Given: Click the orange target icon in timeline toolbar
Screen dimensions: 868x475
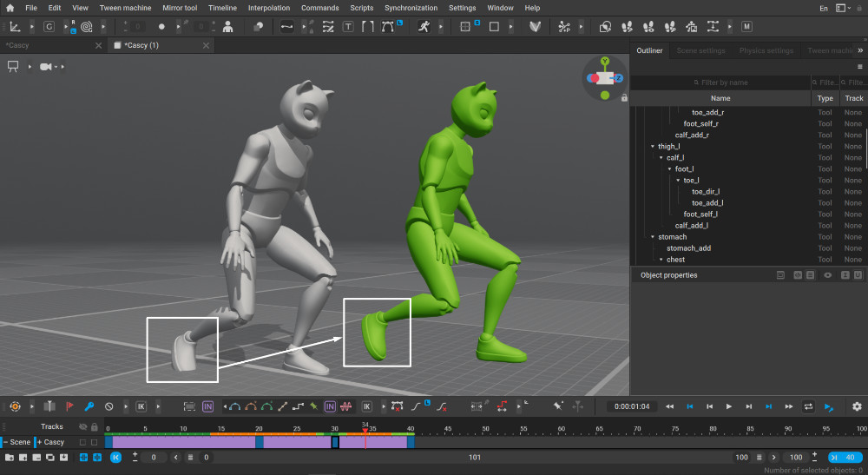Looking at the screenshot, I should [x=15, y=406].
